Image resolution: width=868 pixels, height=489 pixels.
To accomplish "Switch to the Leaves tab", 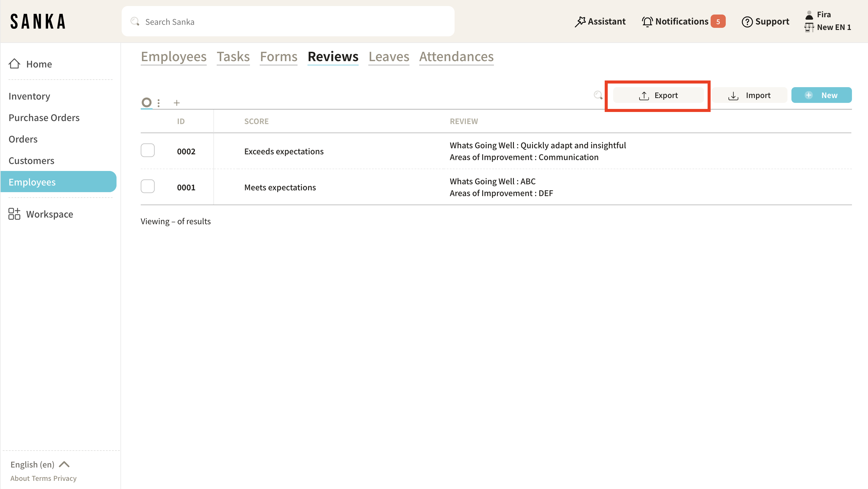I will [389, 57].
